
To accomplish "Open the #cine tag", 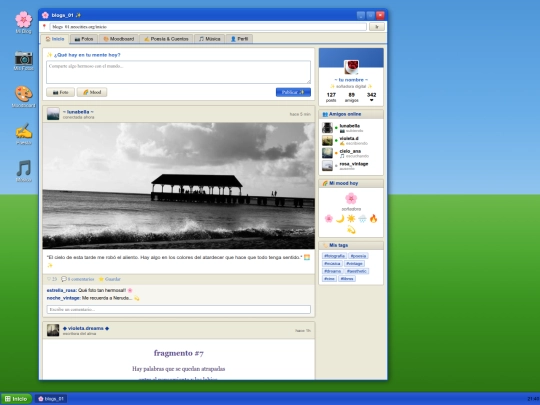I will [330, 279].
